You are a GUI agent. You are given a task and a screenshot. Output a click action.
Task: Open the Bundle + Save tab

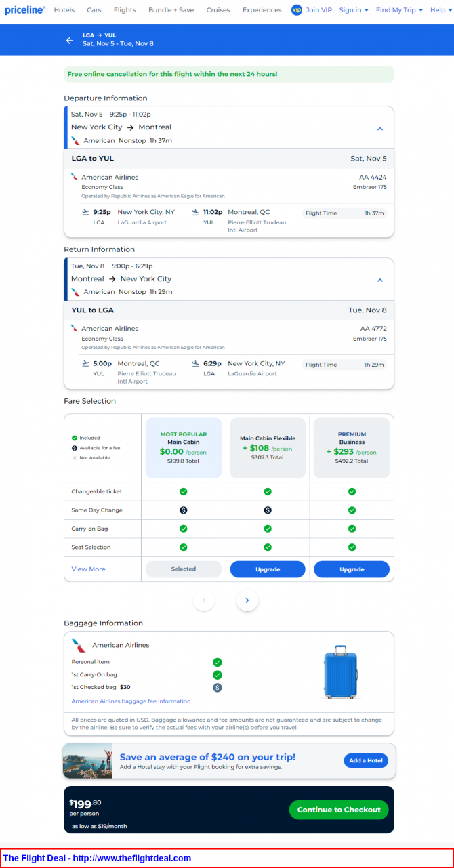point(171,10)
